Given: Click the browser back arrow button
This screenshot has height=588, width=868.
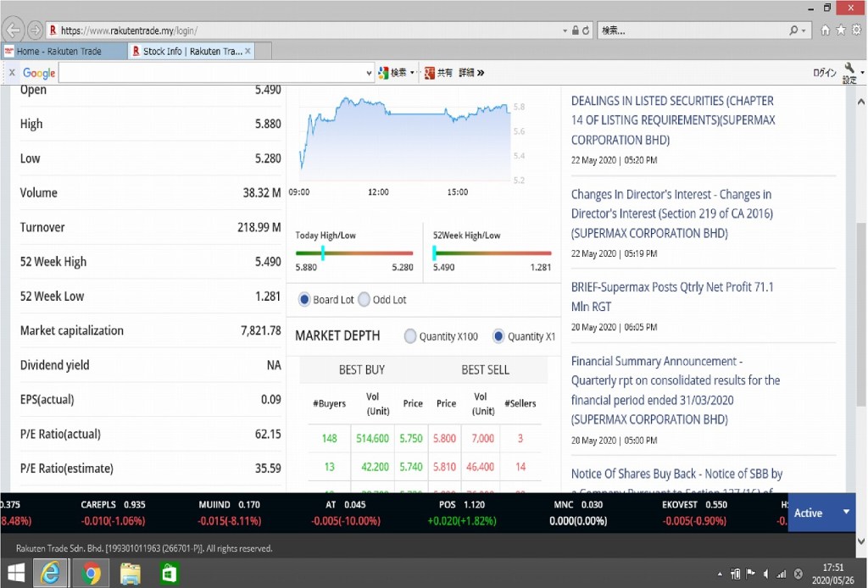Looking at the screenshot, I should (13, 31).
